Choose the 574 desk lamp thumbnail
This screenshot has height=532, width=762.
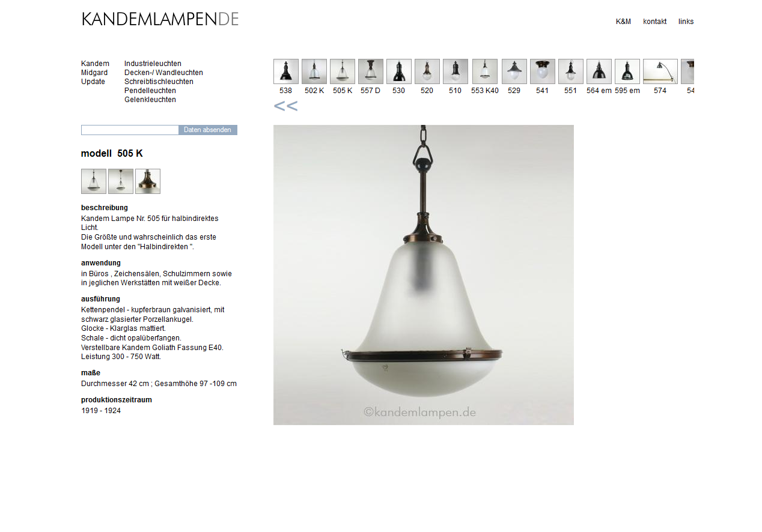click(660, 71)
